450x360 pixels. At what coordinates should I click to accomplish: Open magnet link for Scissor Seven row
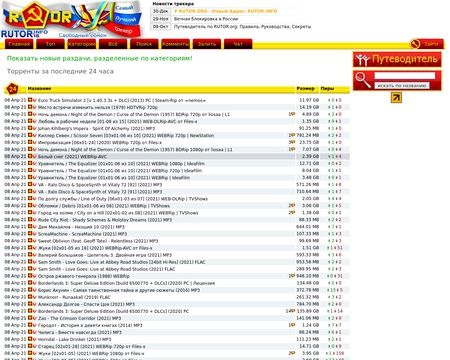(x=34, y=135)
